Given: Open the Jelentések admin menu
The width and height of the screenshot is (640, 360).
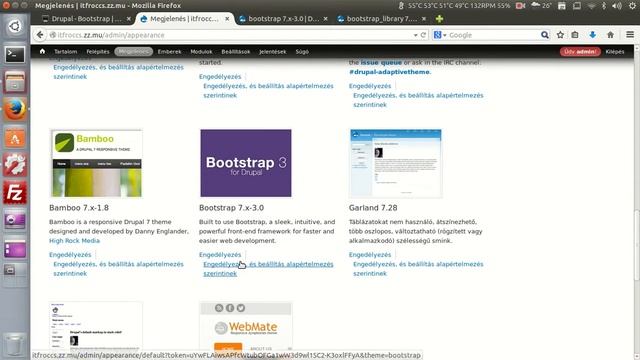Looking at the screenshot, I should pyautogui.click(x=273, y=52).
